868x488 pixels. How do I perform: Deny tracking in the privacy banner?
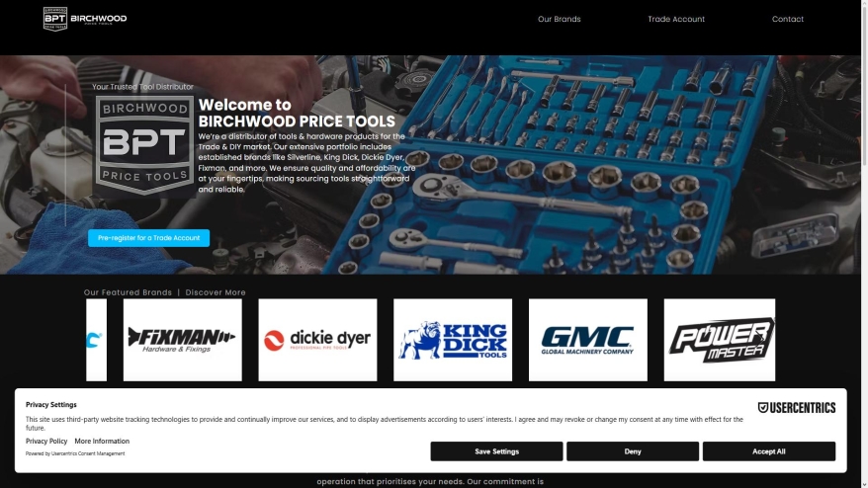pos(633,451)
